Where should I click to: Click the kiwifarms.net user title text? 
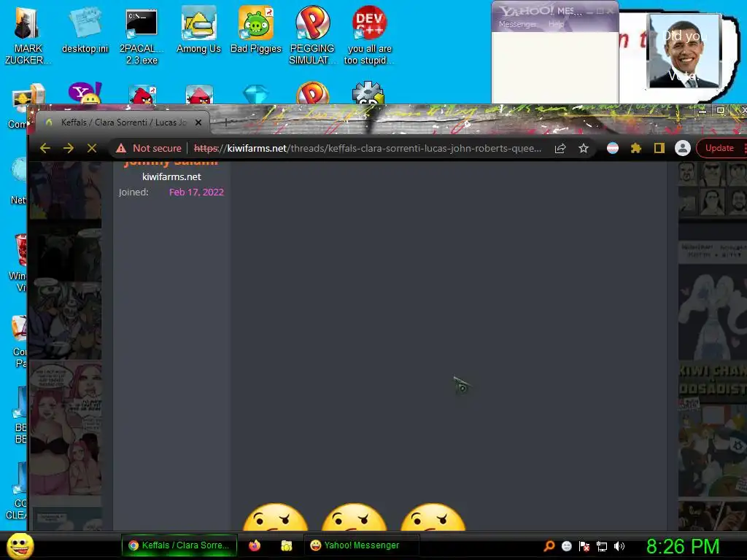click(171, 176)
